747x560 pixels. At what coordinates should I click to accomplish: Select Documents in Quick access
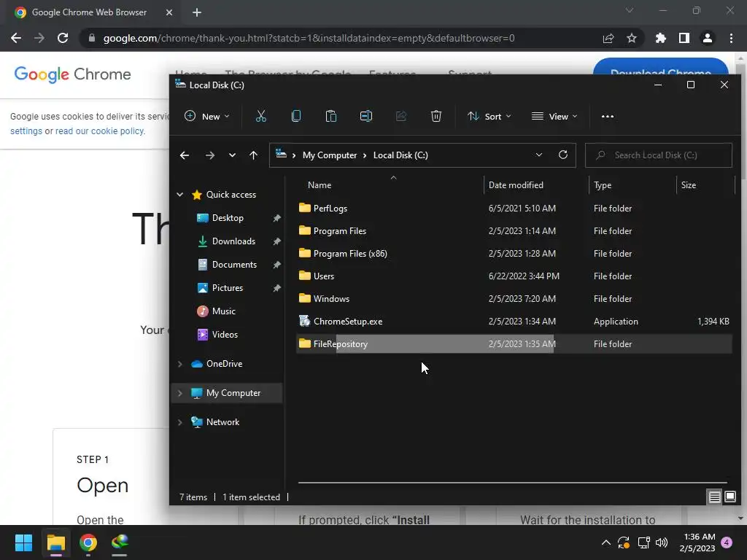click(x=234, y=264)
